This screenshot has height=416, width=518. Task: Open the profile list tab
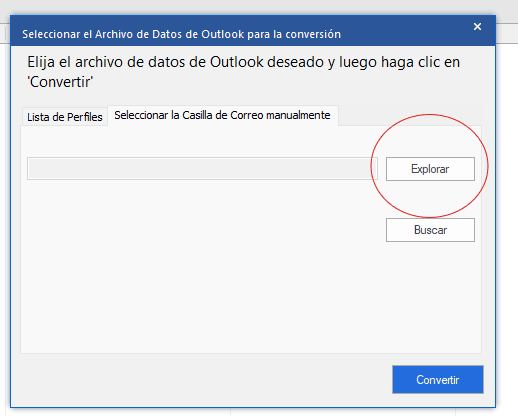pos(65,117)
